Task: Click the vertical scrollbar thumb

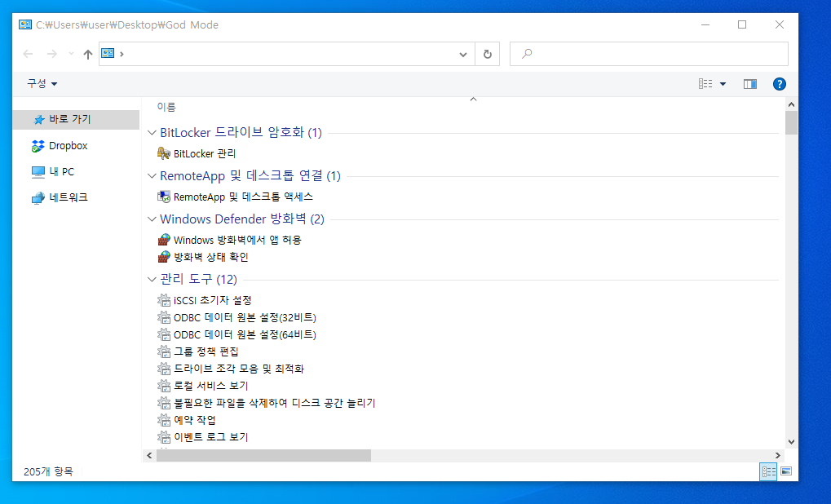Action: [x=791, y=123]
